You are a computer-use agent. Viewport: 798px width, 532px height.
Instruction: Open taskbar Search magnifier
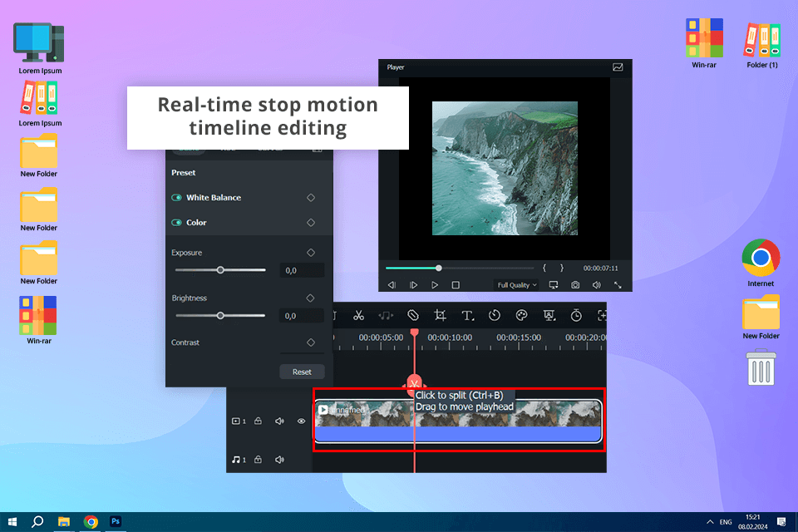click(x=37, y=522)
